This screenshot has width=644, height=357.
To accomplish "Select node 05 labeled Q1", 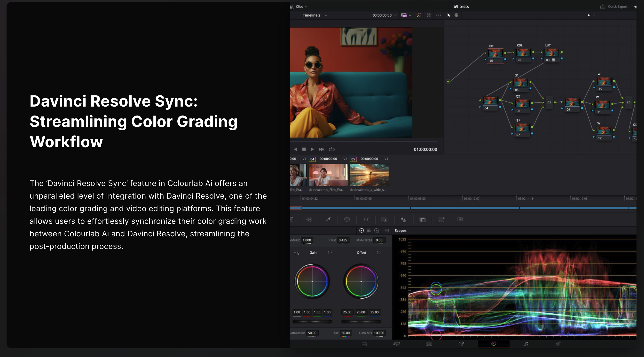I will [521, 85].
